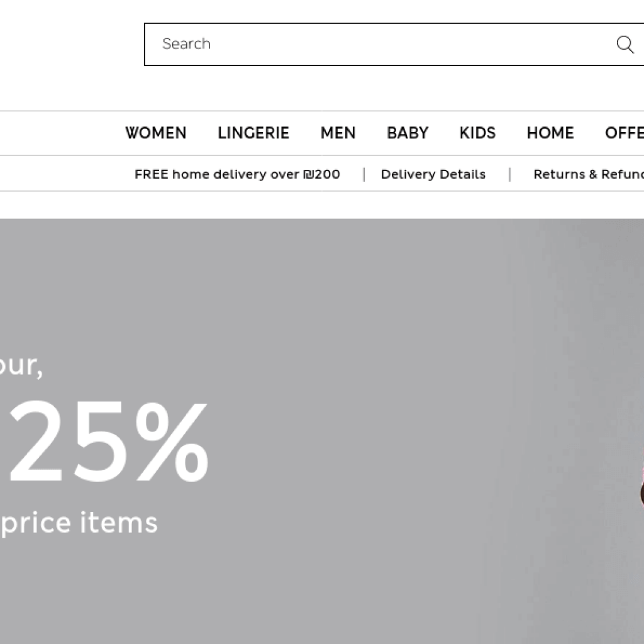The height and width of the screenshot is (644, 644).
Task: Click the Delivery Details link
Action: (x=433, y=174)
